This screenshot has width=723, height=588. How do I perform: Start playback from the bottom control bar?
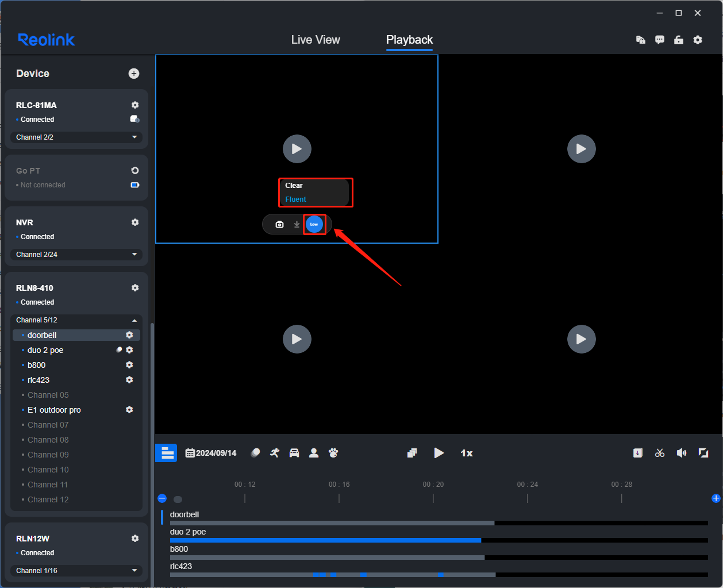(439, 453)
